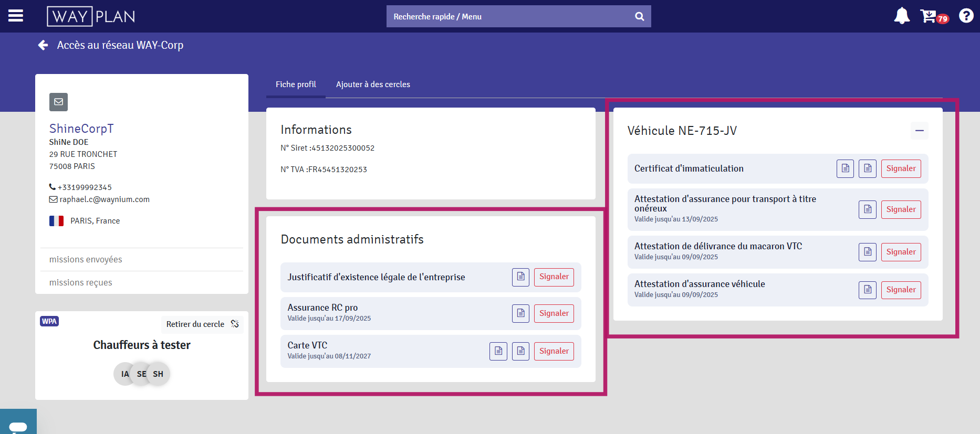Collapse the Véhicule NE-715-JV panel
Image resolution: width=980 pixels, height=434 pixels.
tap(919, 131)
